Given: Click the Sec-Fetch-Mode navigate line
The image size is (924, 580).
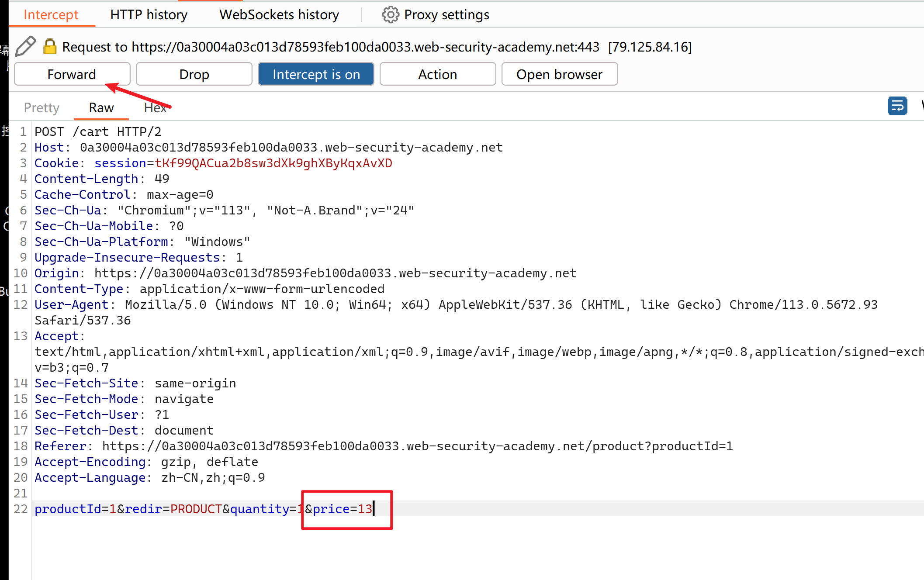Looking at the screenshot, I should pyautogui.click(x=124, y=399).
